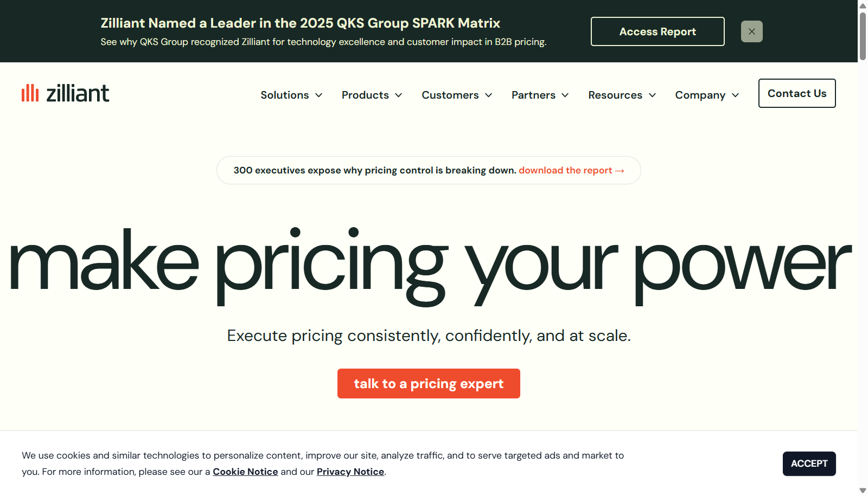Image resolution: width=868 pixels, height=496 pixels.
Task: Open the Resources menu item
Action: coord(615,95)
